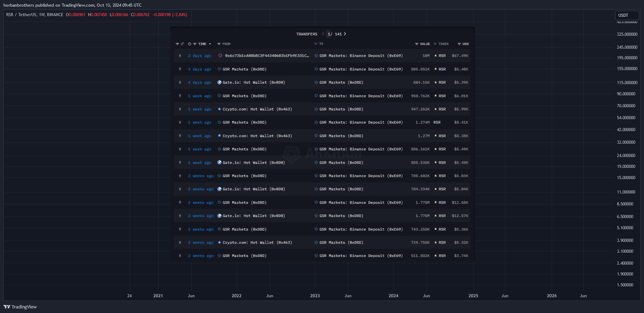This screenshot has height=313, width=644.
Task: Click RSR token icon in the 743.258K row
Action: pos(436,229)
